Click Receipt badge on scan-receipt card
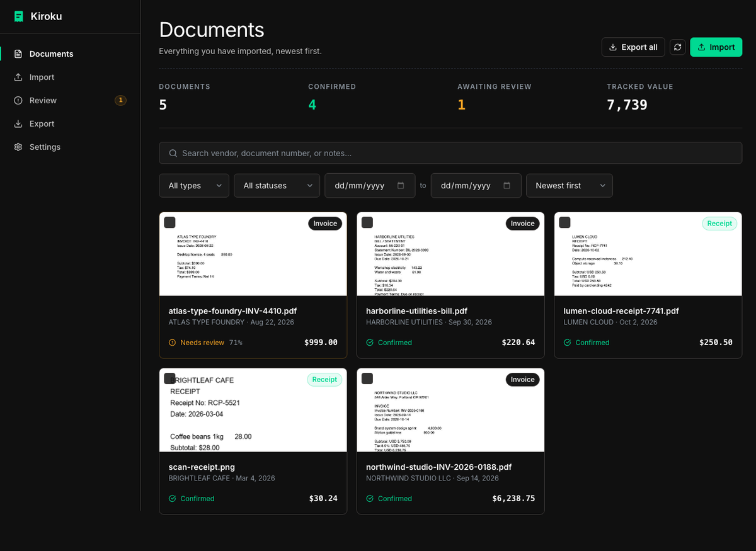Screen dimensions: 756x551 tap(324, 380)
